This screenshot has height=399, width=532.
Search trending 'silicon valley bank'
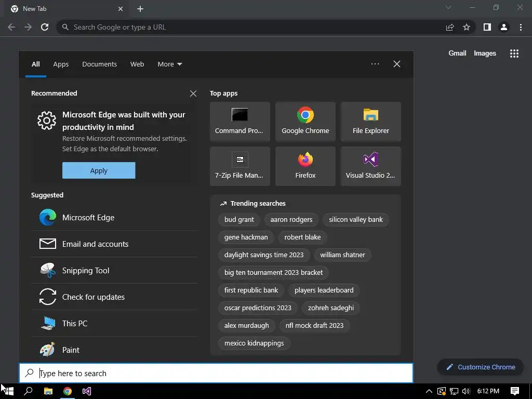click(355, 220)
